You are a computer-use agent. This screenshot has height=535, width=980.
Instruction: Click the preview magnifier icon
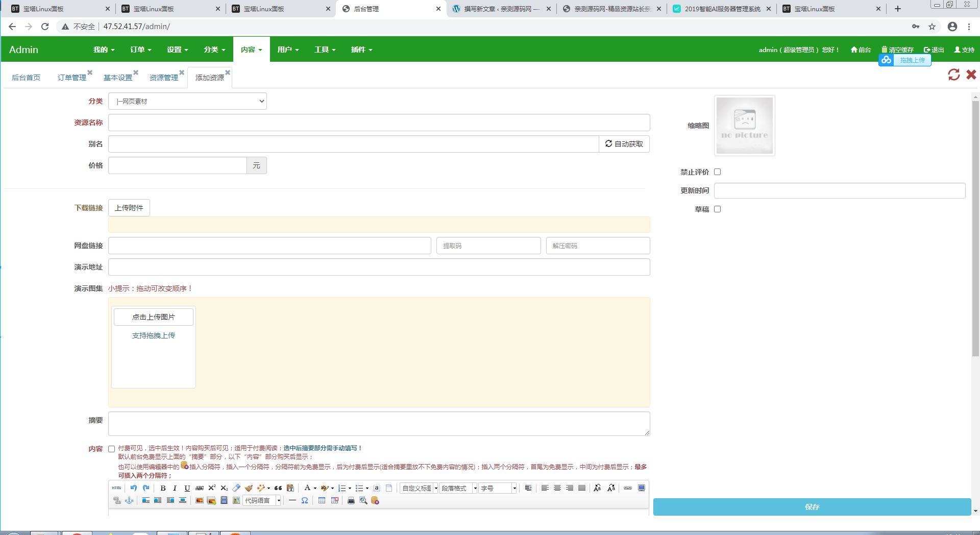point(363,500)
